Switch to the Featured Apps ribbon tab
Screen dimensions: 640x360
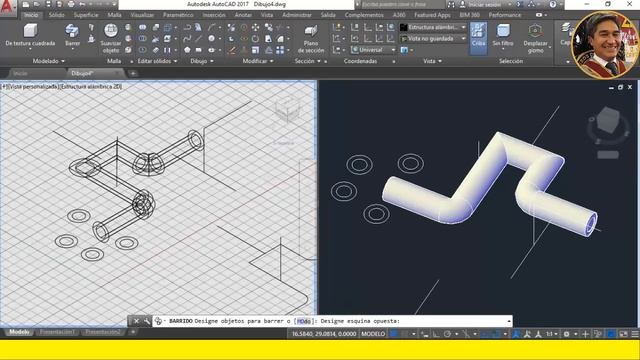tap(432, 15)
